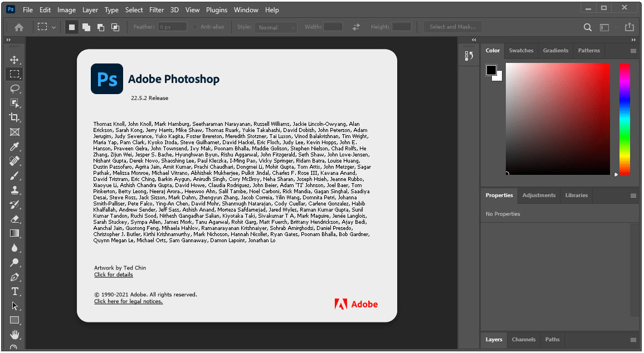644x353 pixels.
Task: Open the History panel icon
Action: point(469,56)
